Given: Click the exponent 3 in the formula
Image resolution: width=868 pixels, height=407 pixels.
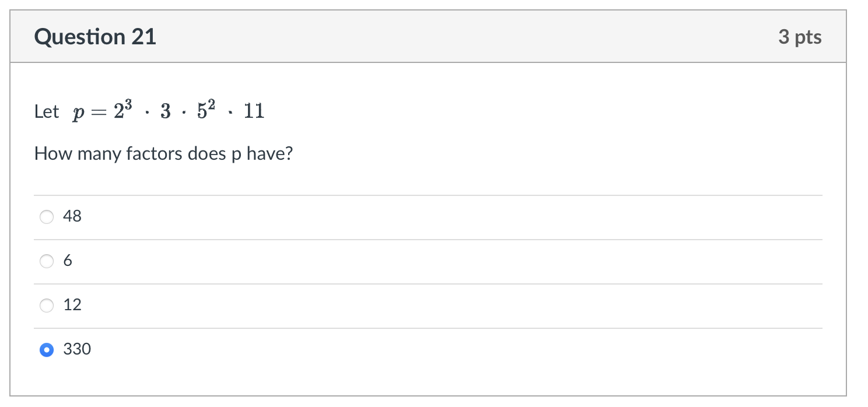Looking at the screenshot, I should [129, 102].
